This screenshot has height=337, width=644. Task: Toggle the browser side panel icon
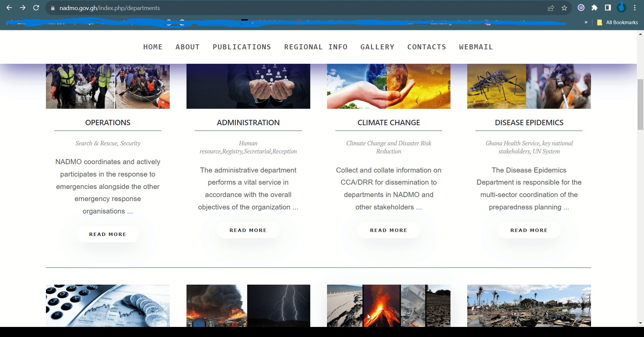click(608, 8)
